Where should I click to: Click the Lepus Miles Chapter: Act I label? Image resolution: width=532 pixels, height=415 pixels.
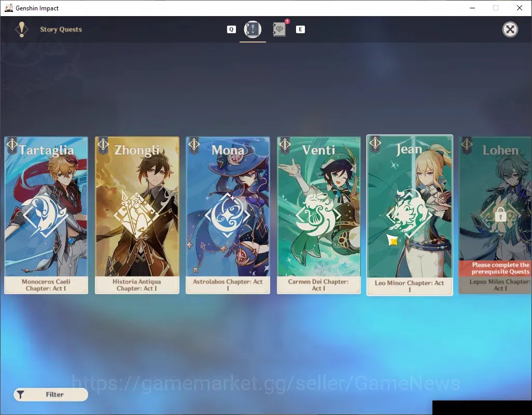coord(500,285)
